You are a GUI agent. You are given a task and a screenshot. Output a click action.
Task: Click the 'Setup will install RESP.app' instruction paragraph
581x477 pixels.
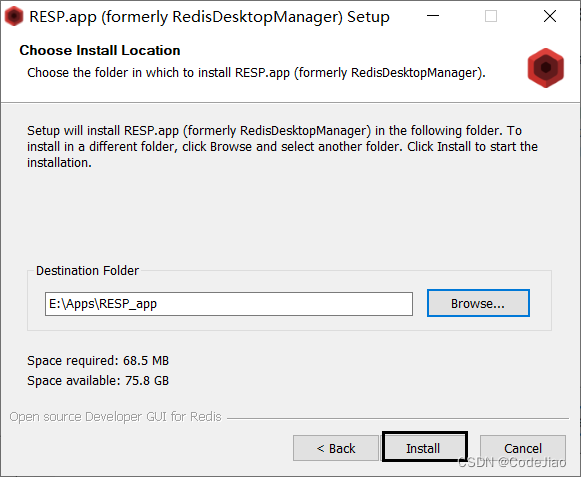(x=282, y=147)
